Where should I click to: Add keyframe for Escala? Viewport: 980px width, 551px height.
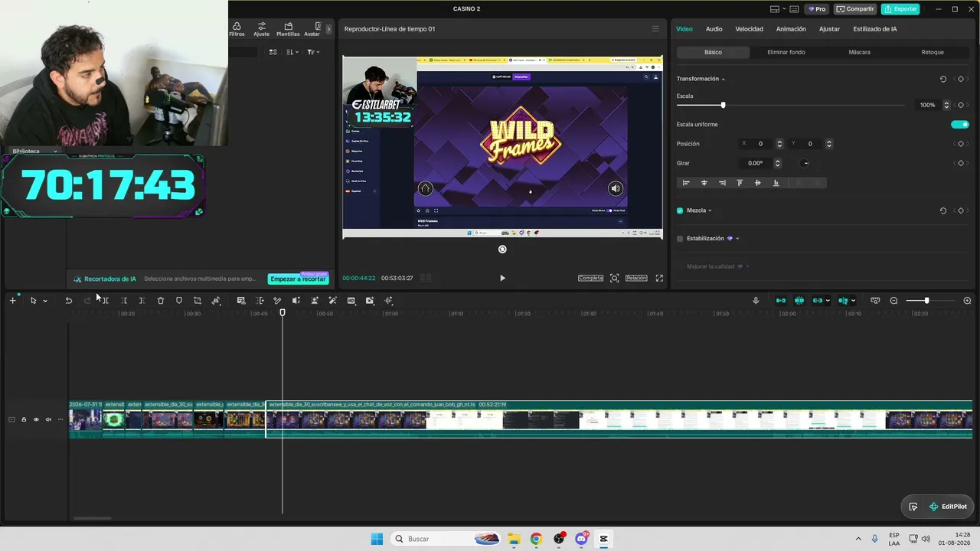click(x=961, y=105)
